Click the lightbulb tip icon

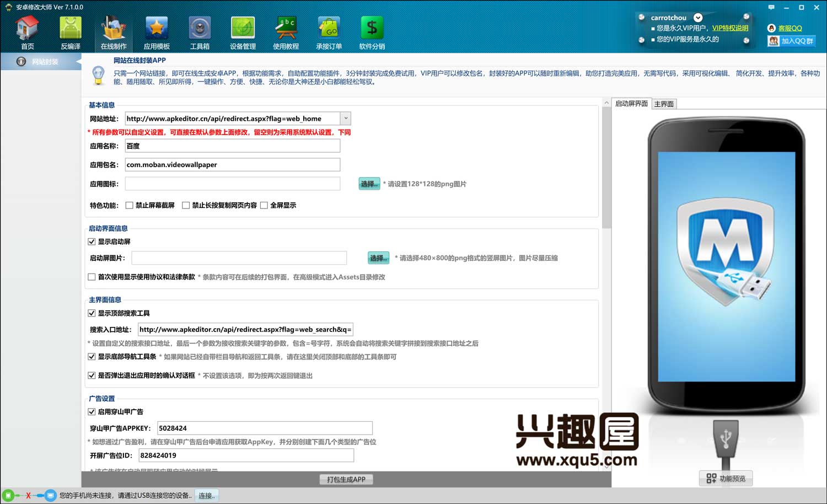pos(98,75)
